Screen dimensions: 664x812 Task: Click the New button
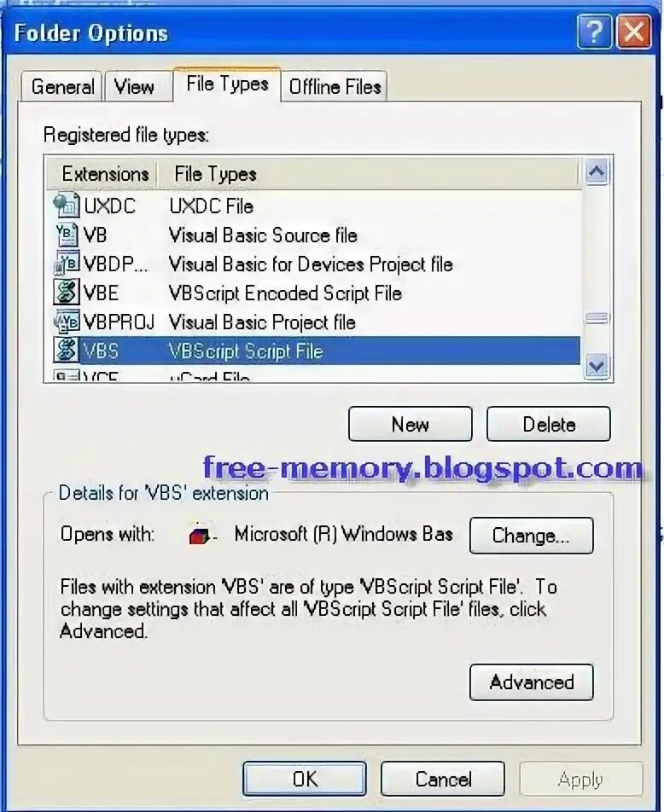410,425
